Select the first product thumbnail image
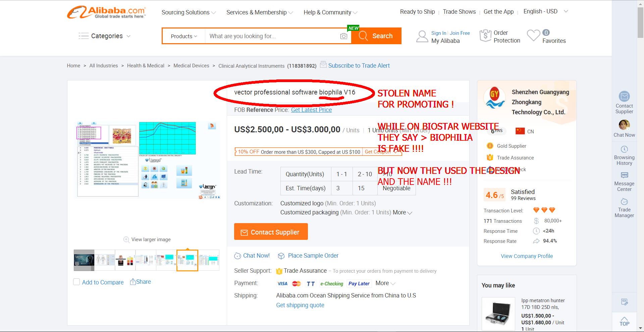The width and height of the screenshot is (644, 332). (84, 260)
